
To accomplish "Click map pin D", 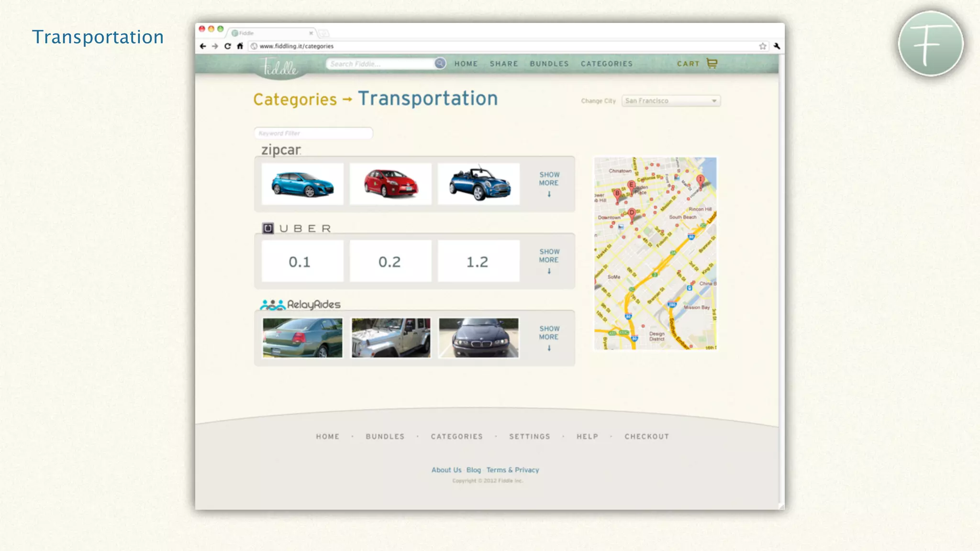I will click(632, 214).
